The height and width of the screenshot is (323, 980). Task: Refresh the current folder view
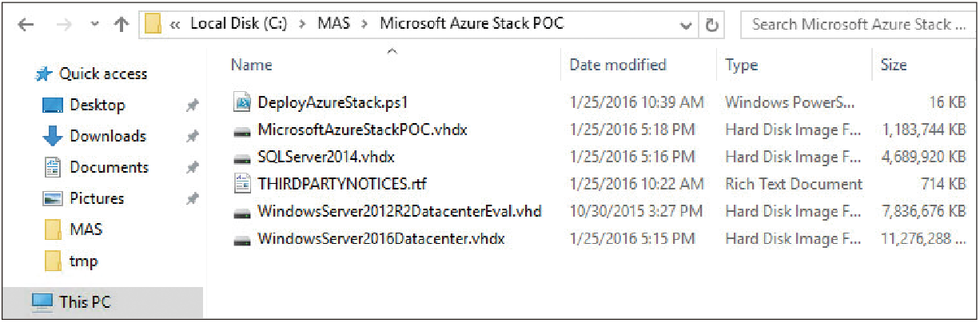(x=711, y=25)
